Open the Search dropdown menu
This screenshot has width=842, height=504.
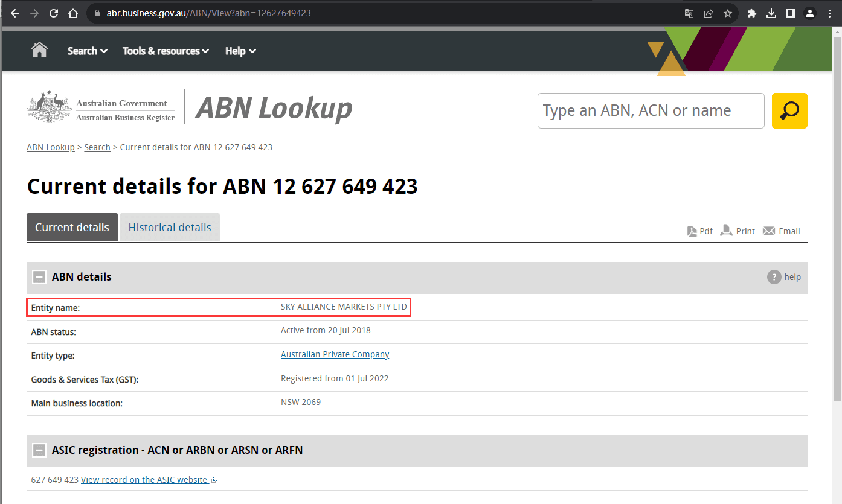point(88,51)
